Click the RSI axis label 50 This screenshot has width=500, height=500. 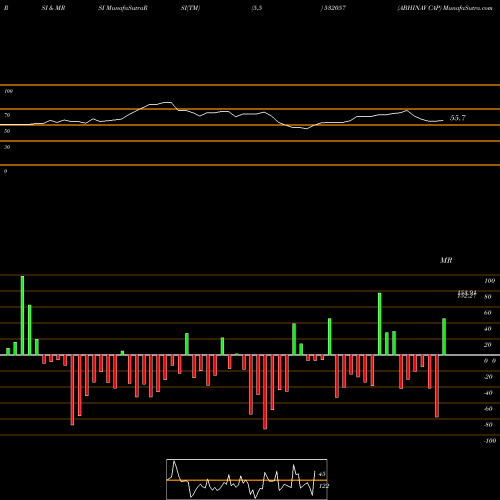click(x=7, y=131)
